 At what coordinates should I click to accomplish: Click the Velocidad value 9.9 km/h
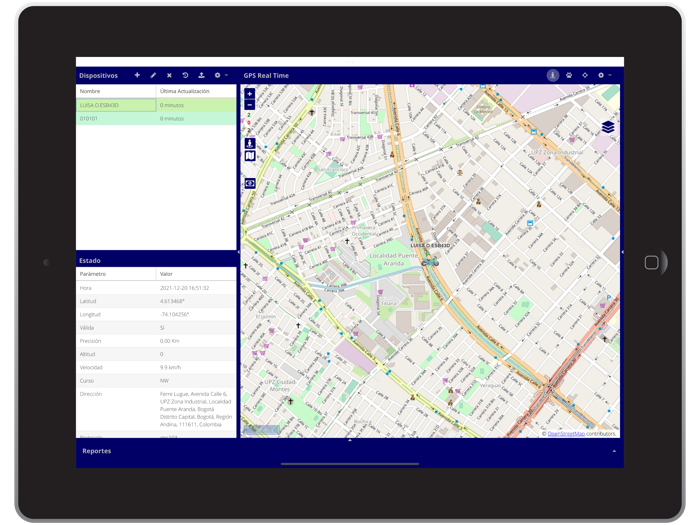[171, 367]
